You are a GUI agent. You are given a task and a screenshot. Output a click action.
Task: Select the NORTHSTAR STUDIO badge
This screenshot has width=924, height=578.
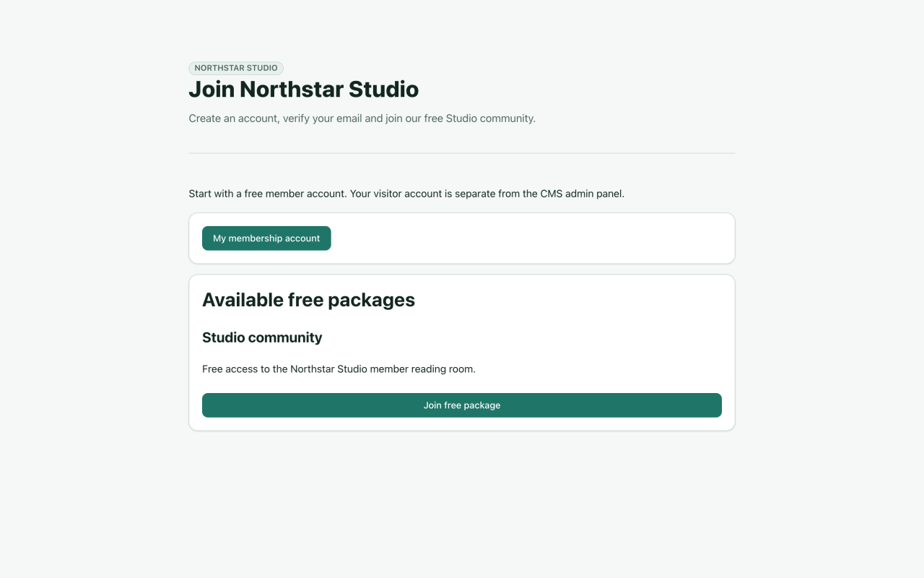[236, 68]
